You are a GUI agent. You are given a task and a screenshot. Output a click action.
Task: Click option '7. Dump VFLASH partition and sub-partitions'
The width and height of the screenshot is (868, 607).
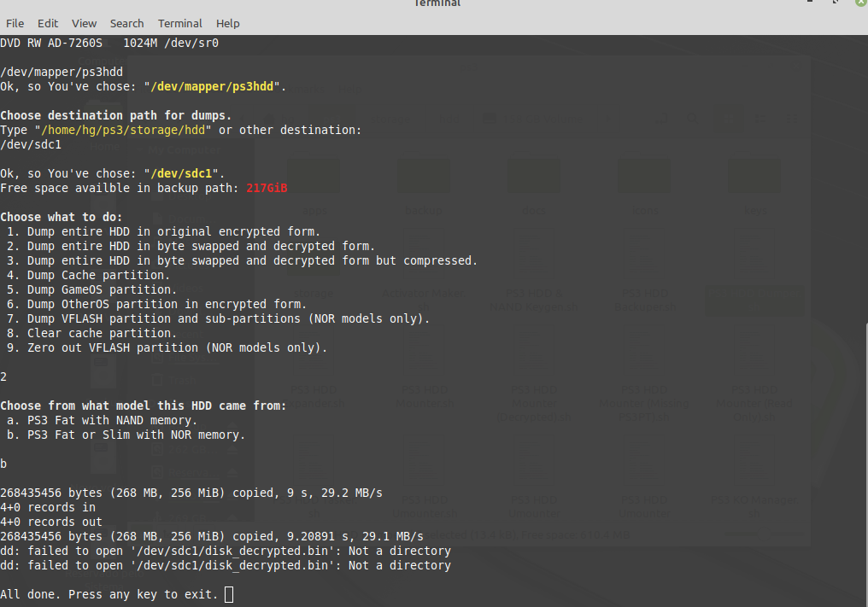click(218, 318)
